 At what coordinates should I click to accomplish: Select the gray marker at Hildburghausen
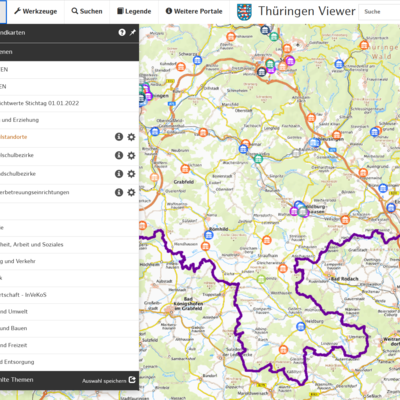(303, 212)
